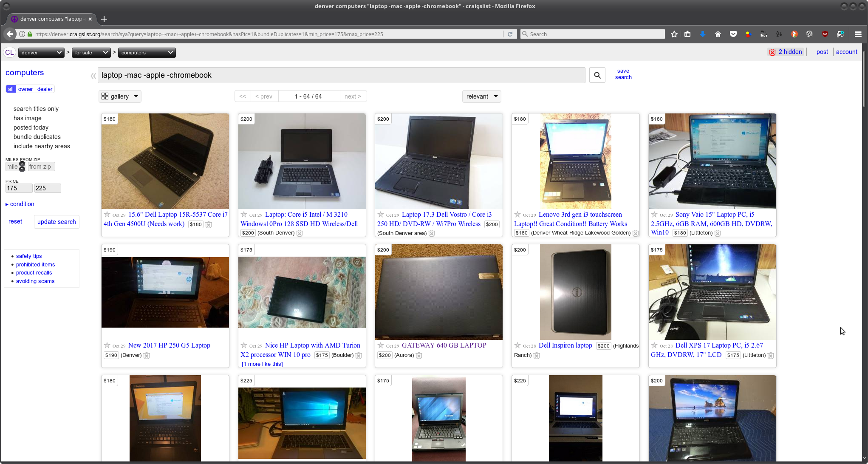Toggle search titles only option
Viewport: 868px width, 464px height.
[36, 109]
